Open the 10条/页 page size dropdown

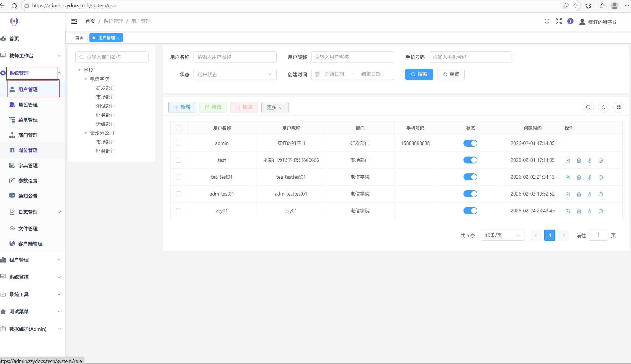click(502, 235)
